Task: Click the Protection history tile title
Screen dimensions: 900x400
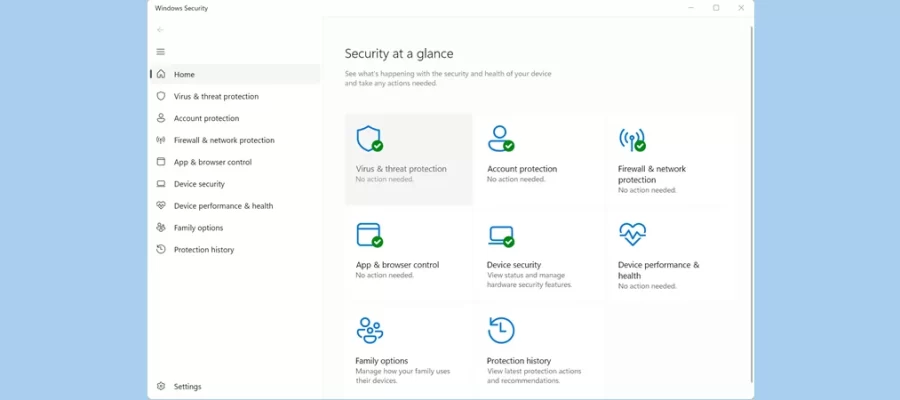Action: click(x=519, y=361)
